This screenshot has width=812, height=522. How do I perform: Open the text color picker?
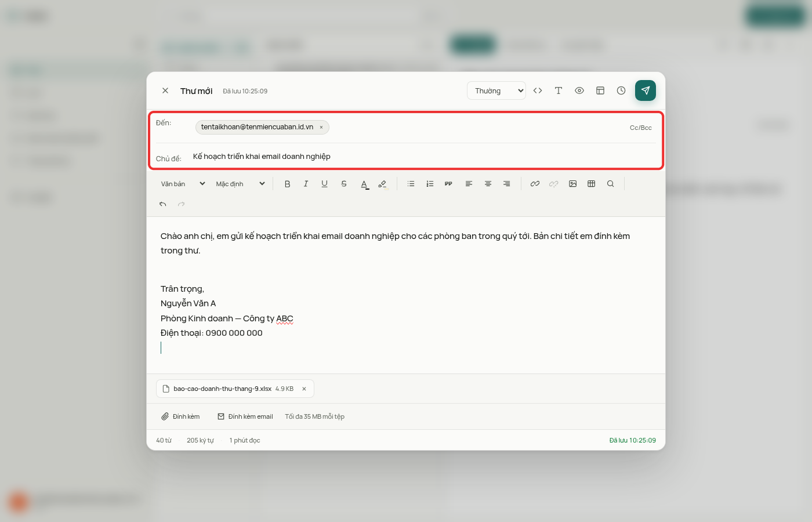coord(364,184)
